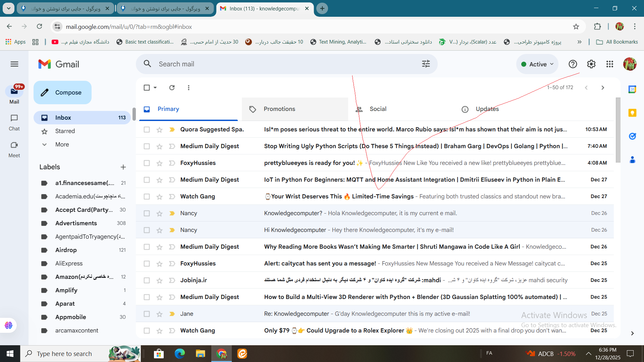This screenshot has height=362, width=644.
Task: Open search options filter icon
Action: point(426,64)
